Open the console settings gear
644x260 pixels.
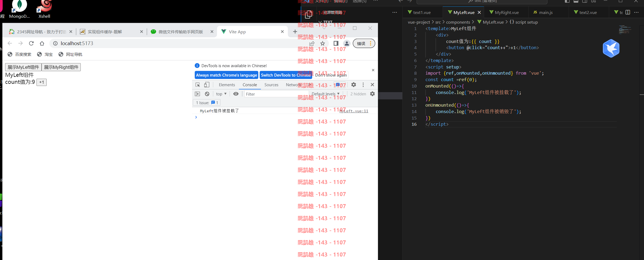click(372, 94)
